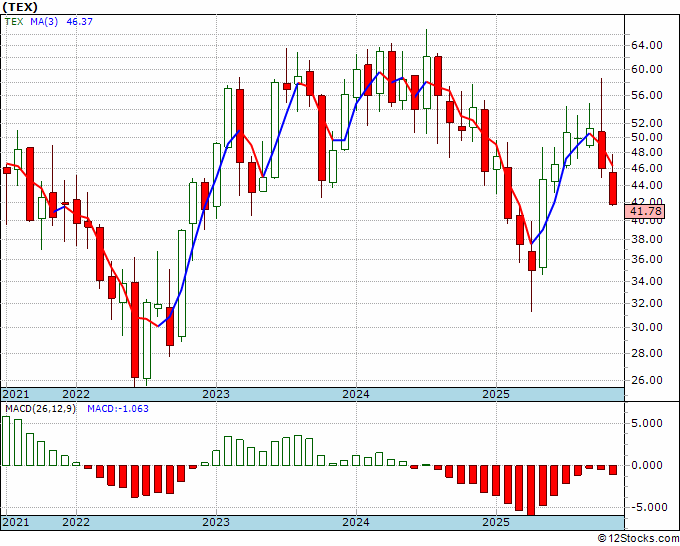Click 2023 on the price chart timeline

(216, 394)
